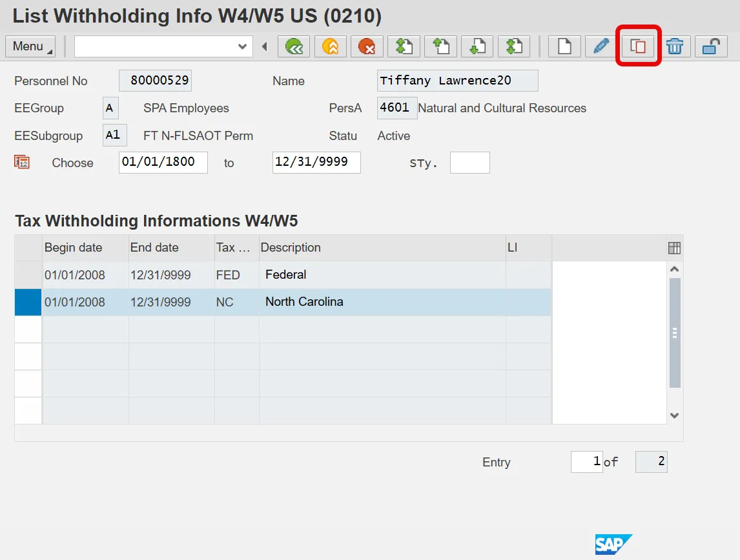This screenshot has width=740, height=560.
Task: Jump to first page icon
Action: [x=404, y=46]
